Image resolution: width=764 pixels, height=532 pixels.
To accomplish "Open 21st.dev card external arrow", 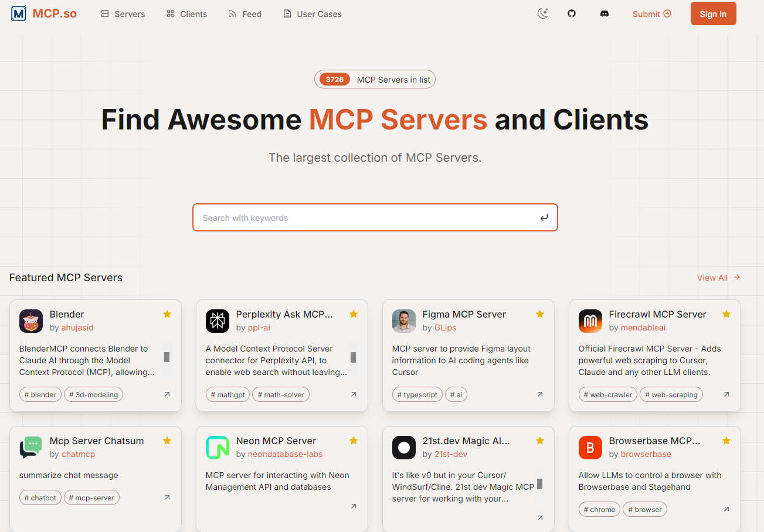I will tap(540, 518).
